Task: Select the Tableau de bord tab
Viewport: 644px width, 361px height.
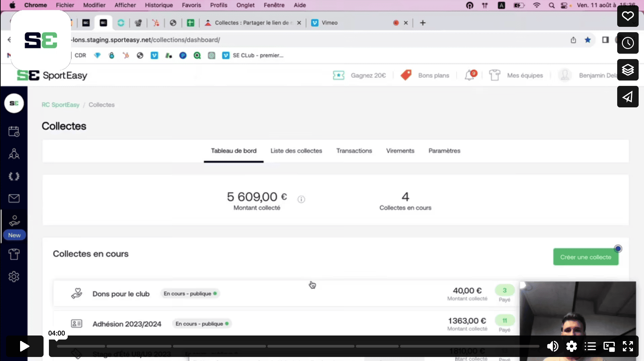Action: [x=234, y=151]
